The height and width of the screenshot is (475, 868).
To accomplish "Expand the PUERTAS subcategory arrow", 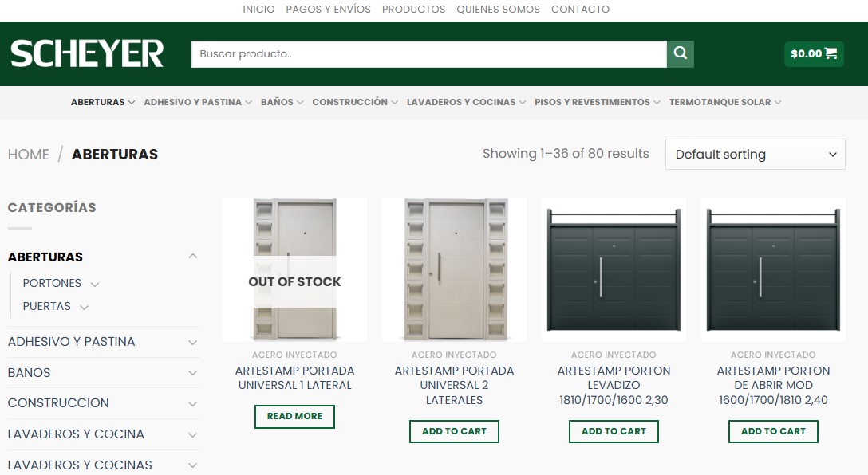I will click(85, 307).
